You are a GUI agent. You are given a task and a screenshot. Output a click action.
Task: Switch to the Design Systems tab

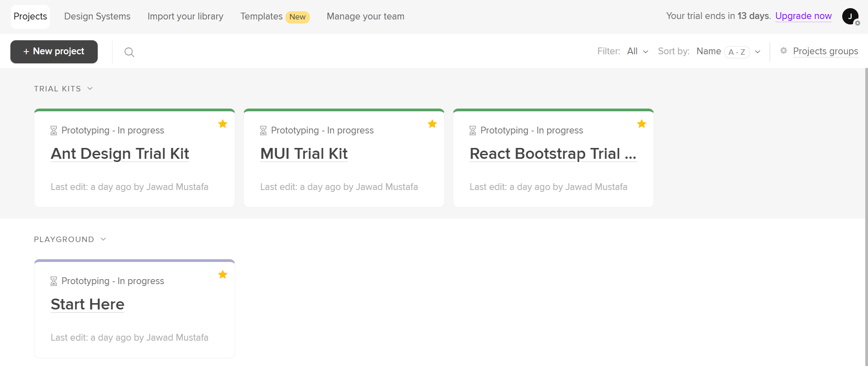(97, 16)
